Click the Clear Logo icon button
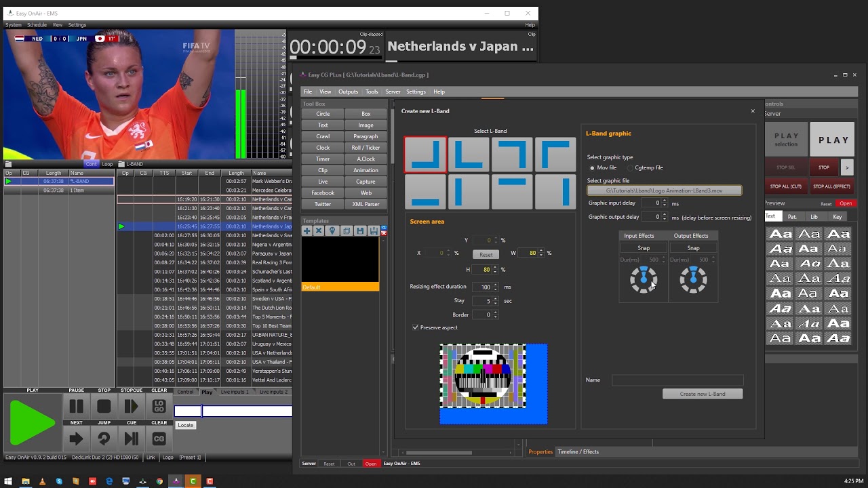The image size is (868, 488). (159, 406)
